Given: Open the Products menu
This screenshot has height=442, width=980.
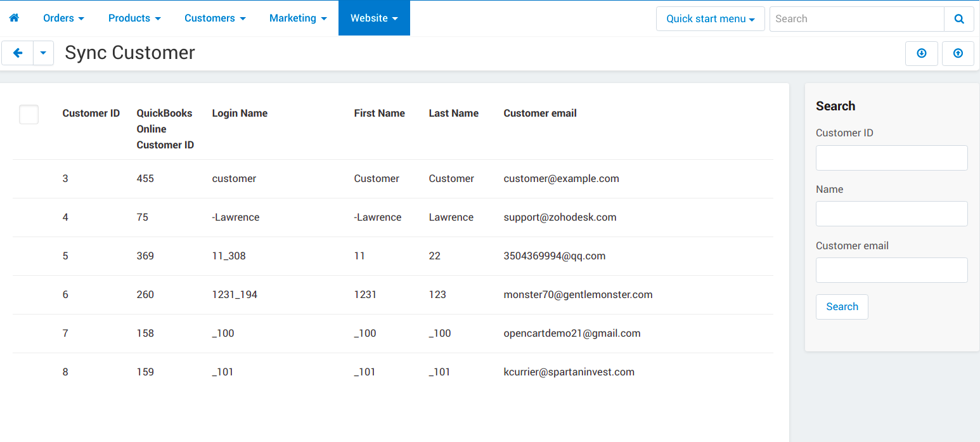Looking at the screenshot, I should [x=134, y=18].
